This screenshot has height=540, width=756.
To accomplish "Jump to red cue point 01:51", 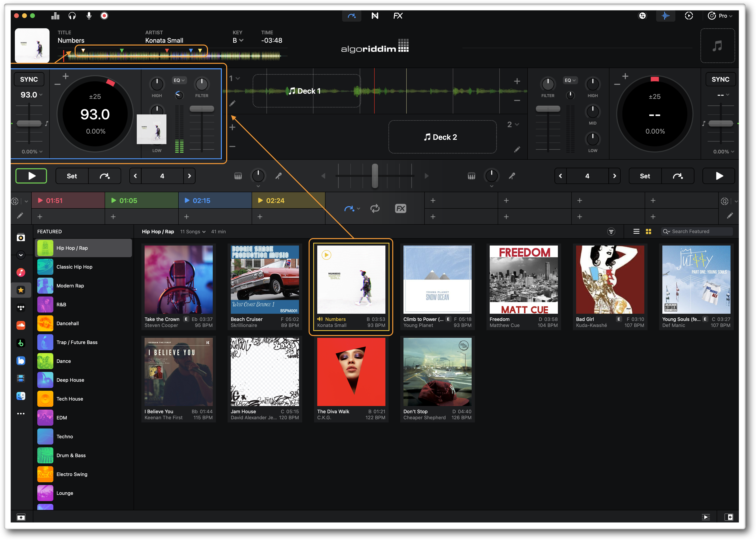I will tap(68, 201).
